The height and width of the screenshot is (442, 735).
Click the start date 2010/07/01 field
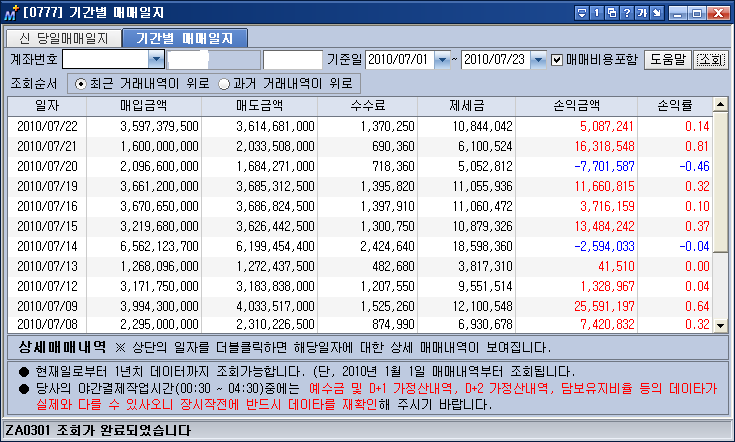coord(399,60)
